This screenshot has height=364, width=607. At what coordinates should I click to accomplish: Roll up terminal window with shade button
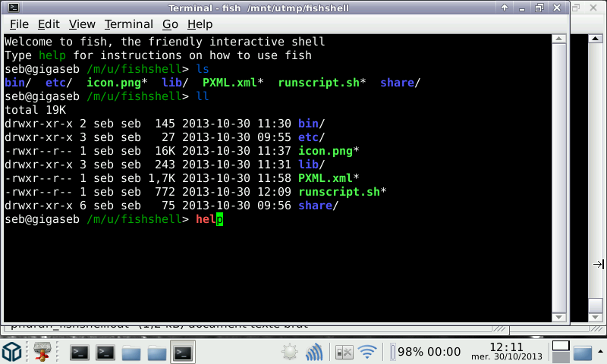tap(503, 8)
